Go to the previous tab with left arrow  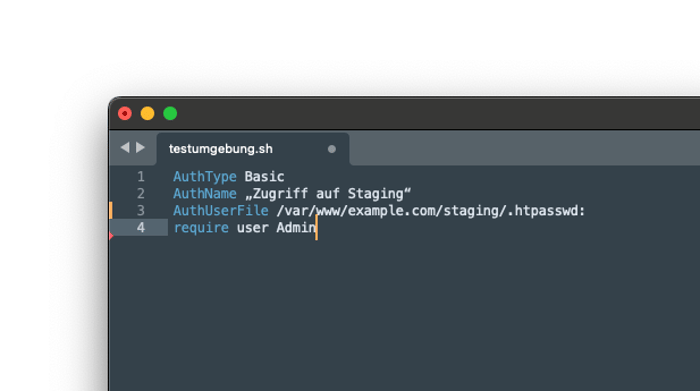coord(125,147)
